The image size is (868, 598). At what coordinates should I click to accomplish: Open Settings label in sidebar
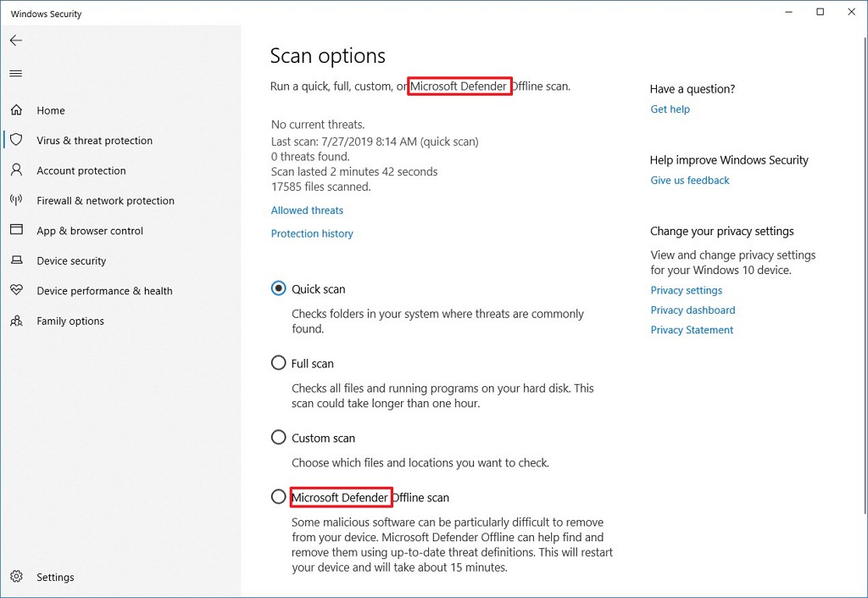pyautogui.click(x=55, y=577)
